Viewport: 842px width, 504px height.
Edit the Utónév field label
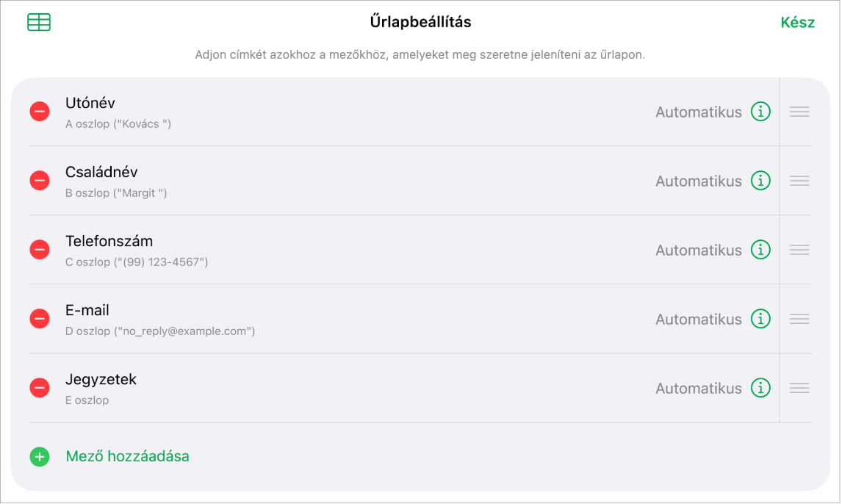point(90,103)
